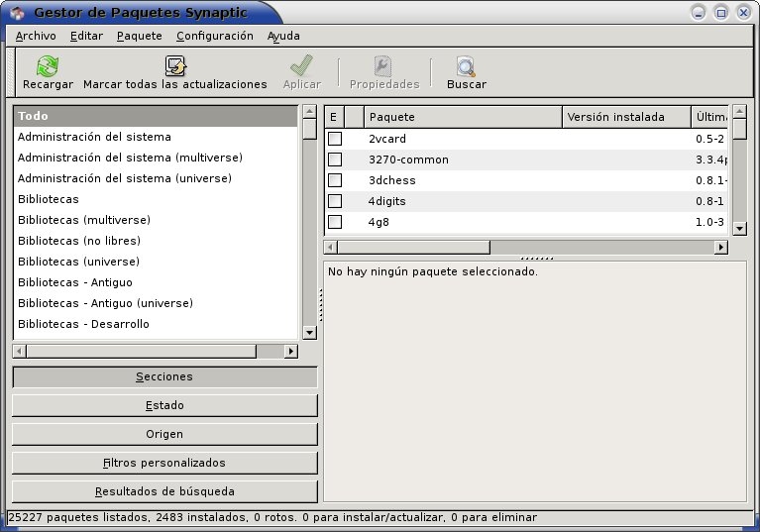Viewport: 760px width, 532px height.
Task: Toggle status checkbox for 2vcard
Action: 335,139
